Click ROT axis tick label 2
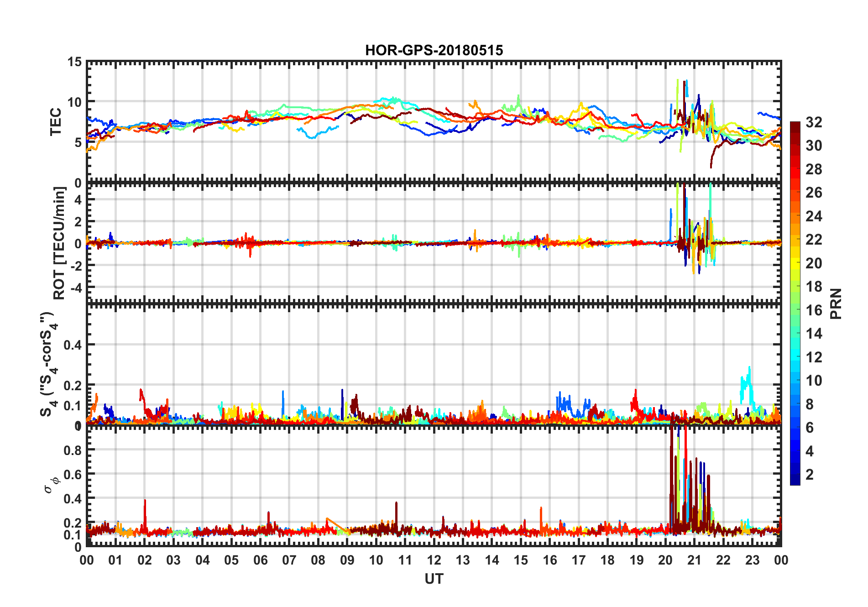This screenshot has width=868, height=607. (x=78, y=222)
